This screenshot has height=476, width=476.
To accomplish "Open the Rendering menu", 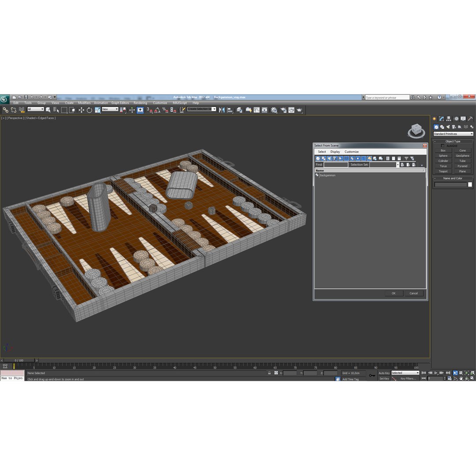I will [x=140, y=103].
